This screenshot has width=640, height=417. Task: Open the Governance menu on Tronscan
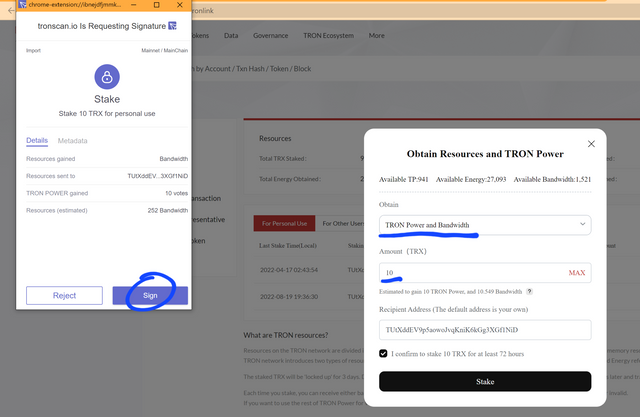click(x=271, y=35)
